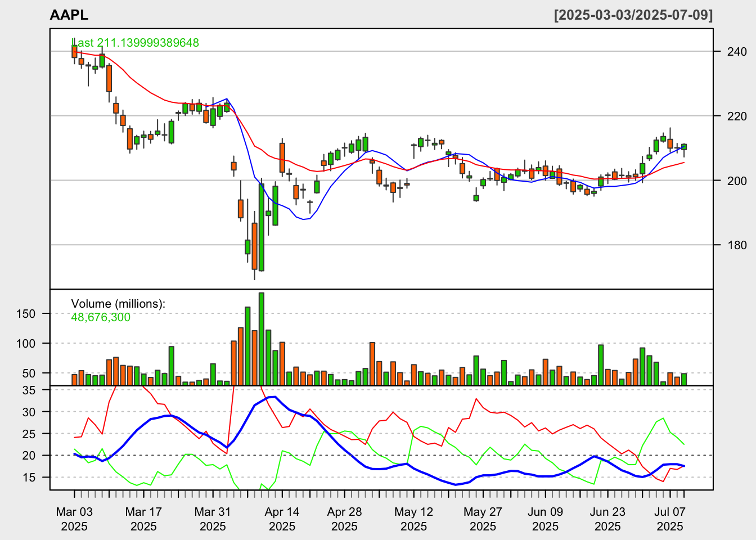
Task: Click the Mar 17 2025 date label
Action: [143, 519]
